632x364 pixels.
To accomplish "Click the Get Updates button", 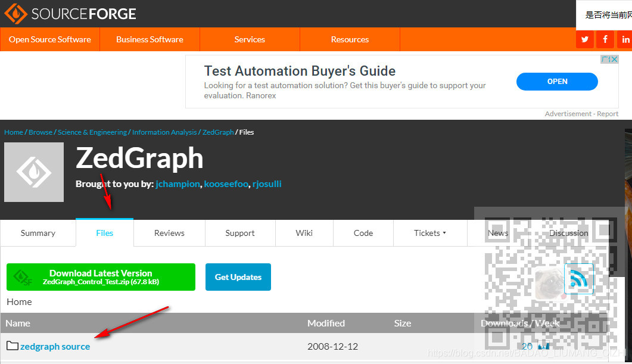I will click(x=238, y=276).
